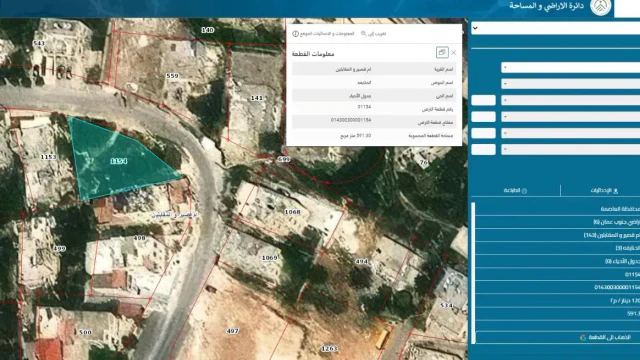Click code box beside fourth search dropdown
The width and height of the screenshot is (640, 360).
(483, 117)
